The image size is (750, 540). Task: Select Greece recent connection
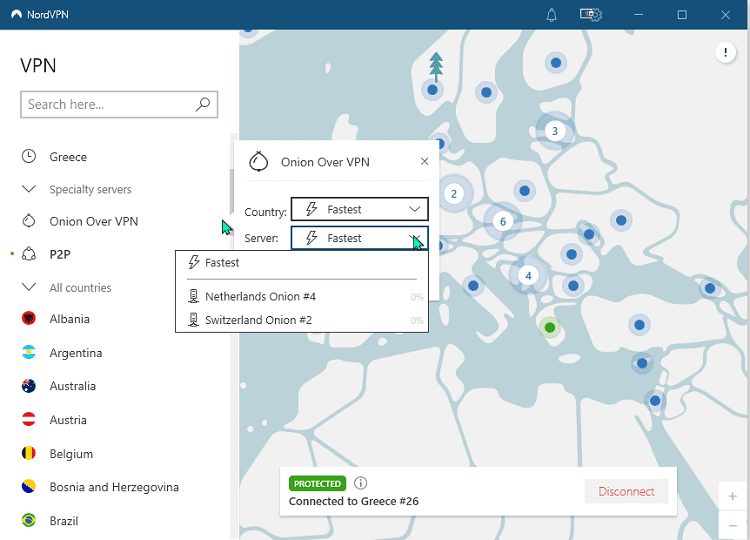[x=68, y=157]
